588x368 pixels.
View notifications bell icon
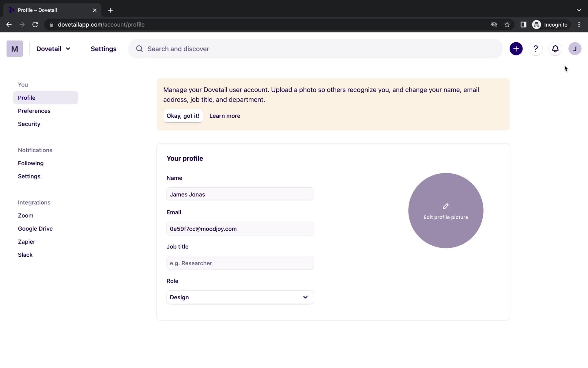click(x=555, y=49)
